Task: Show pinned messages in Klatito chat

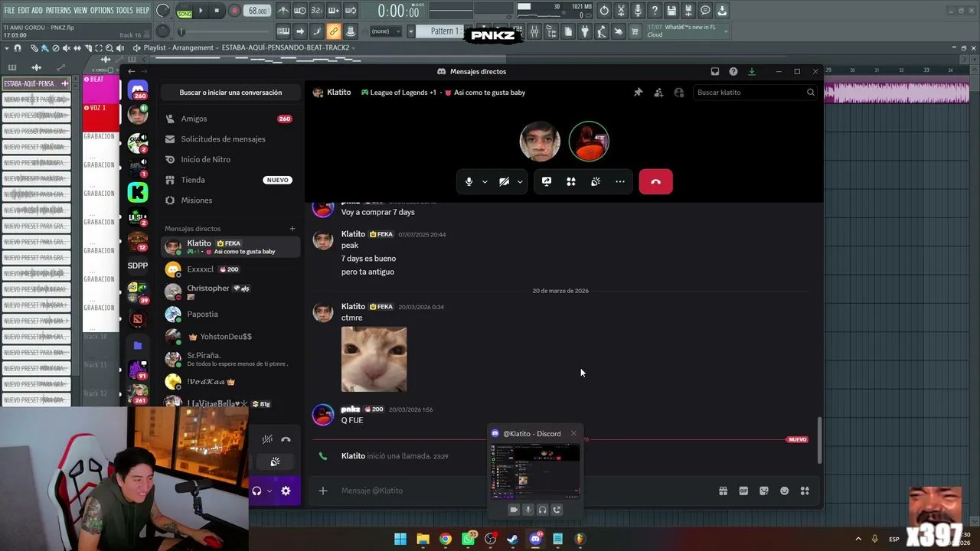Action: [638, 93]
